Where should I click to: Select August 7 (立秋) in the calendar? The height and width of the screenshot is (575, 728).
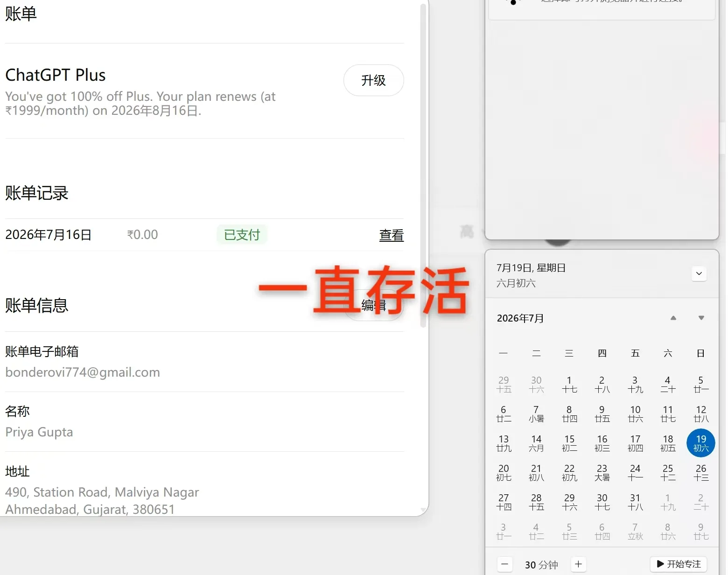[x=635, y=532]
